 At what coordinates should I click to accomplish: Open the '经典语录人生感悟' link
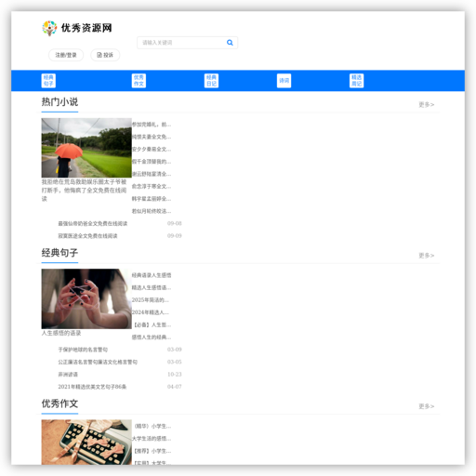[x=152, y=275]
